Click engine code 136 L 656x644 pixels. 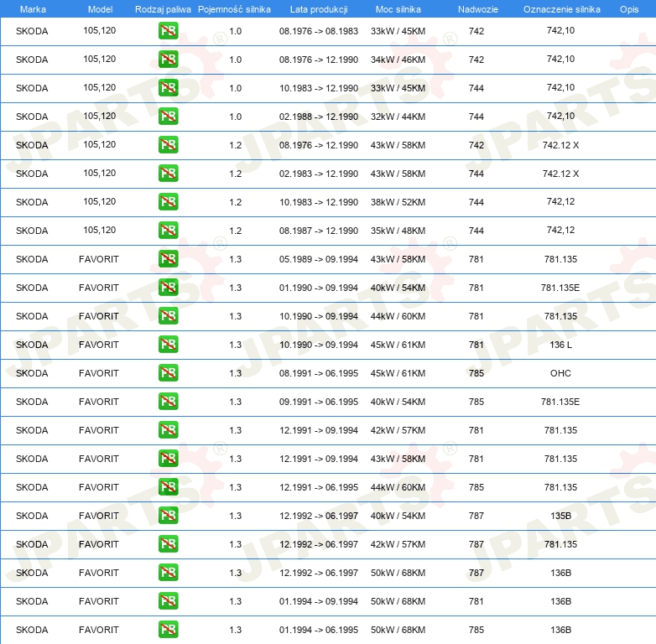pyautogui.click(x=560, y=345)
